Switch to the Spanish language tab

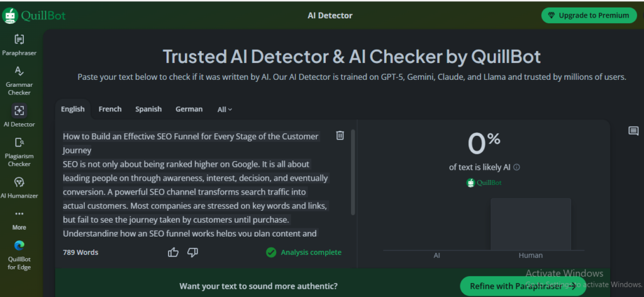click(148, 109)
